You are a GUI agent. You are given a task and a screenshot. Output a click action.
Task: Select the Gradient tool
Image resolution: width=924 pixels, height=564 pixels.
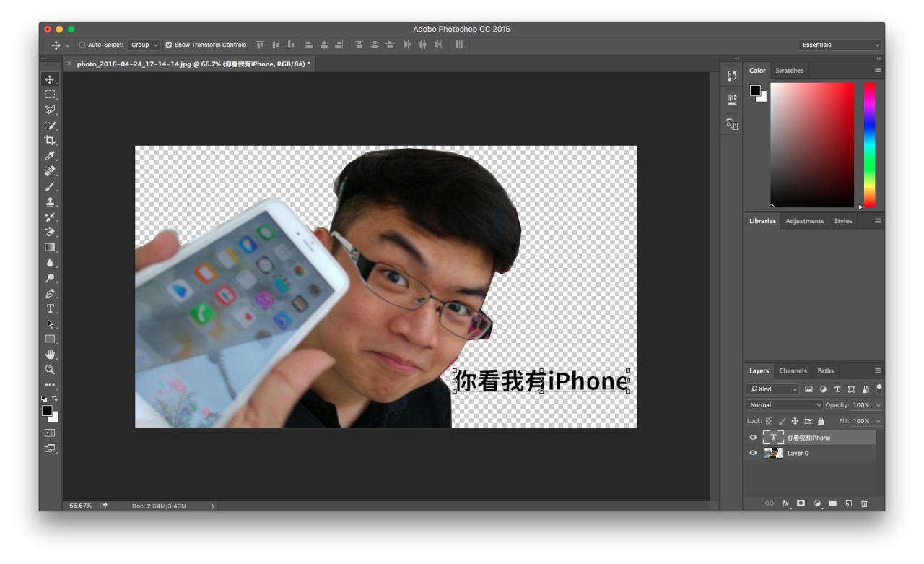click(50, 247)
